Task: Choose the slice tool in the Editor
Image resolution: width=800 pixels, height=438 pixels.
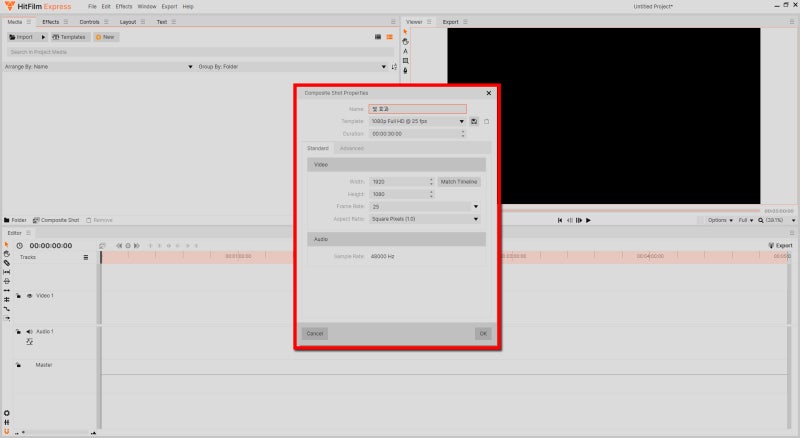Action: 7,263
